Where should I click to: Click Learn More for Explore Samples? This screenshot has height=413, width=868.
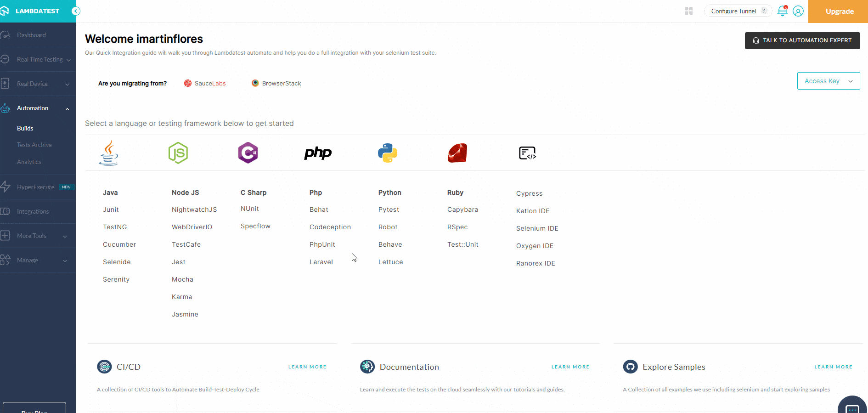point(834,367)
